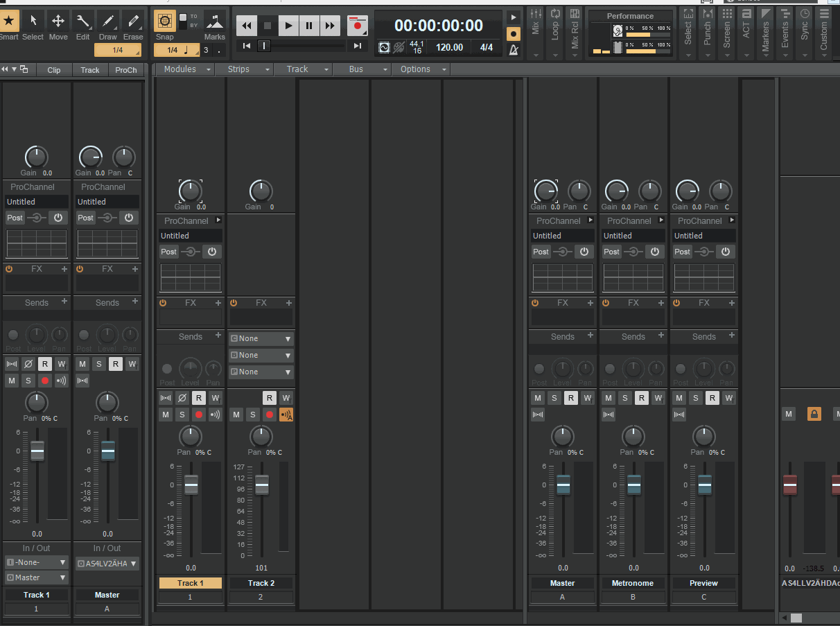Select the Smart tool star icon
Image resolution: width=840 pixels, height=626 pixels.
coord(9,21)
